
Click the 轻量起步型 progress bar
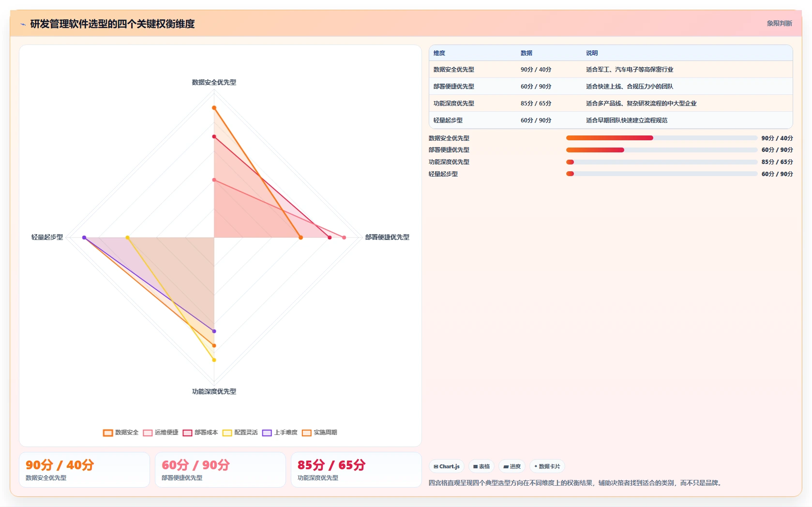[x=662, y=174]
